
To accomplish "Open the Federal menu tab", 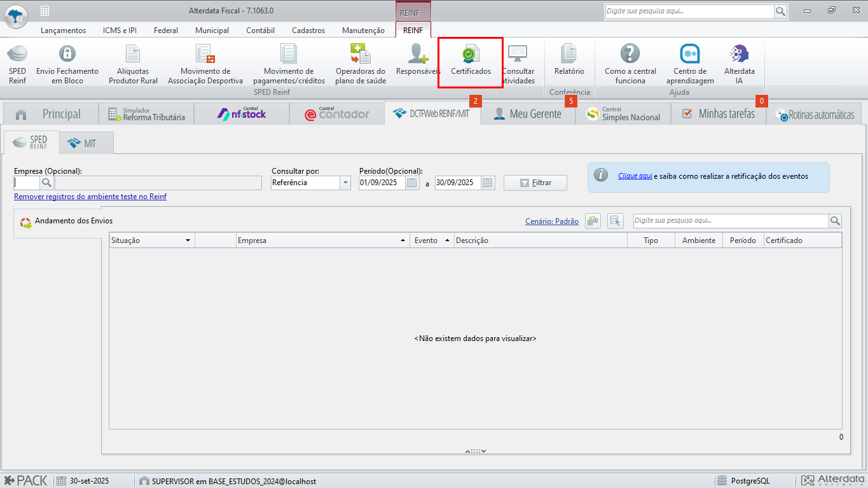I will pyautogui.click(x=166, y=30).
